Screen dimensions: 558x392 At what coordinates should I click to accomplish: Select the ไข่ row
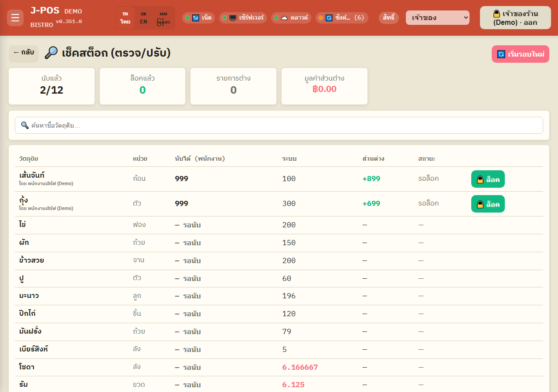pos(279,225)
